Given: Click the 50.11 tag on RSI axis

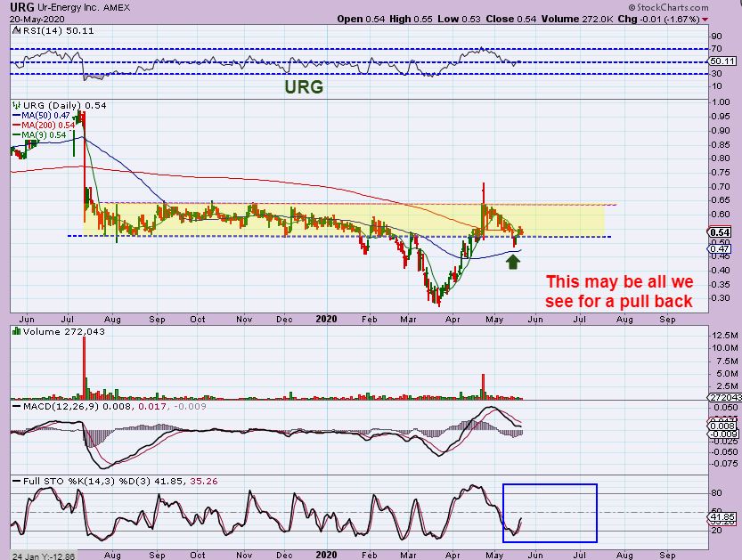Looking at the screenshot, I should click(722, 61).
